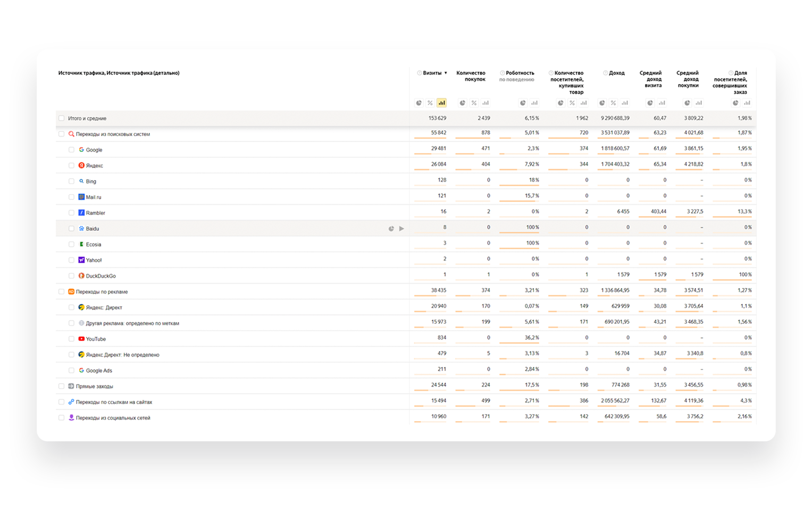Click bar chart icon under Средний доход визита
Screen dimensions: 812x512
[662, 103]
